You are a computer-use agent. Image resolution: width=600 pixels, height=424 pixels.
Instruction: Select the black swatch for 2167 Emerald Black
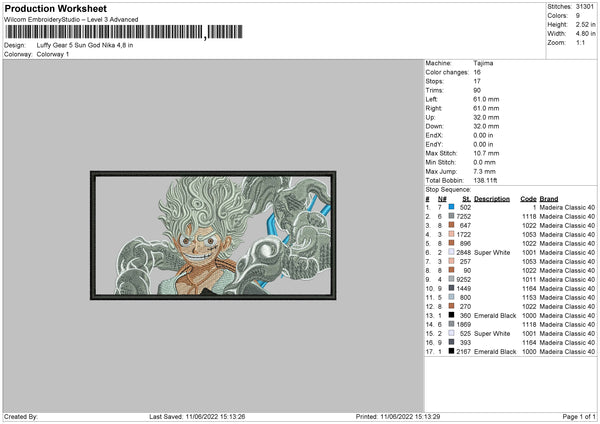click(x=452, y=351)
